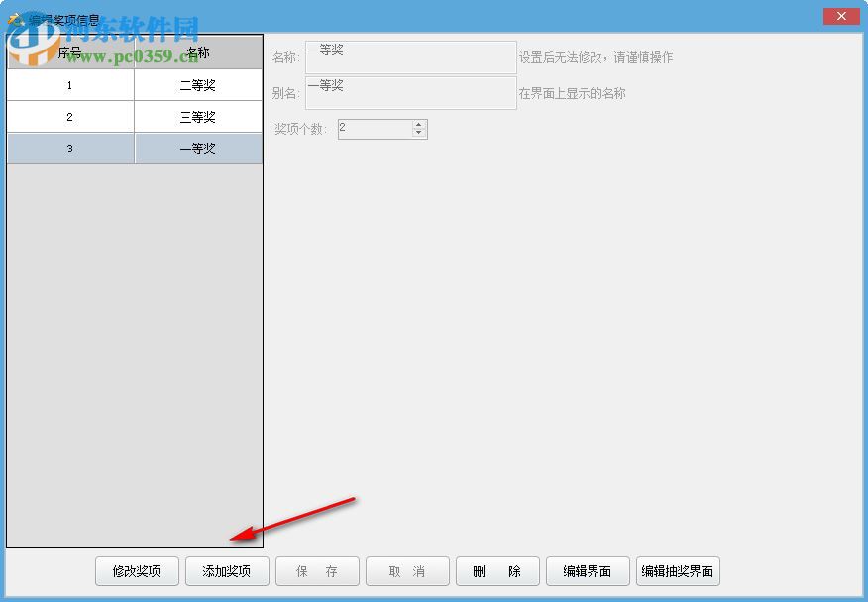Click the dialog title bar application icon
The width and height of the screenshot is (868, 602).
[x=14, y=15]
